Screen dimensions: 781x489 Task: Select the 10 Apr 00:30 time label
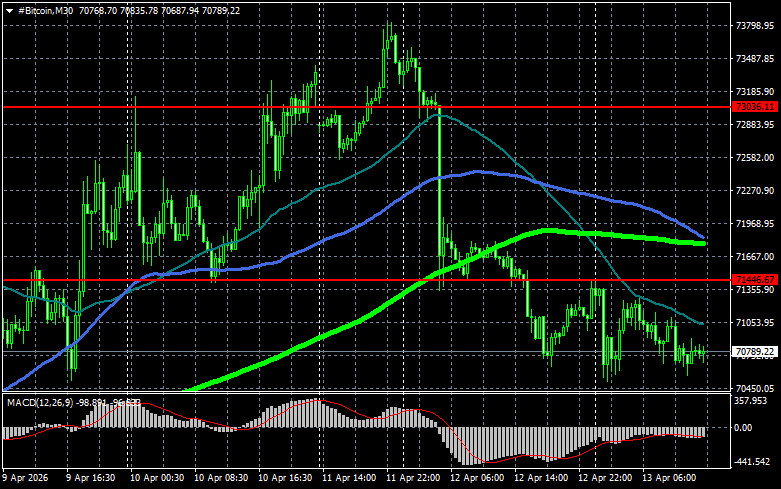pos(157,478)
